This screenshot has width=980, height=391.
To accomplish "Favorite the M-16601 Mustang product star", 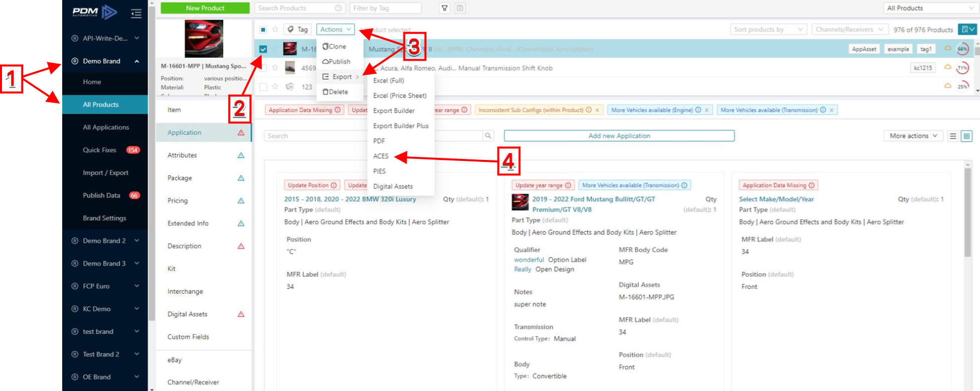I will click(275, 49).
